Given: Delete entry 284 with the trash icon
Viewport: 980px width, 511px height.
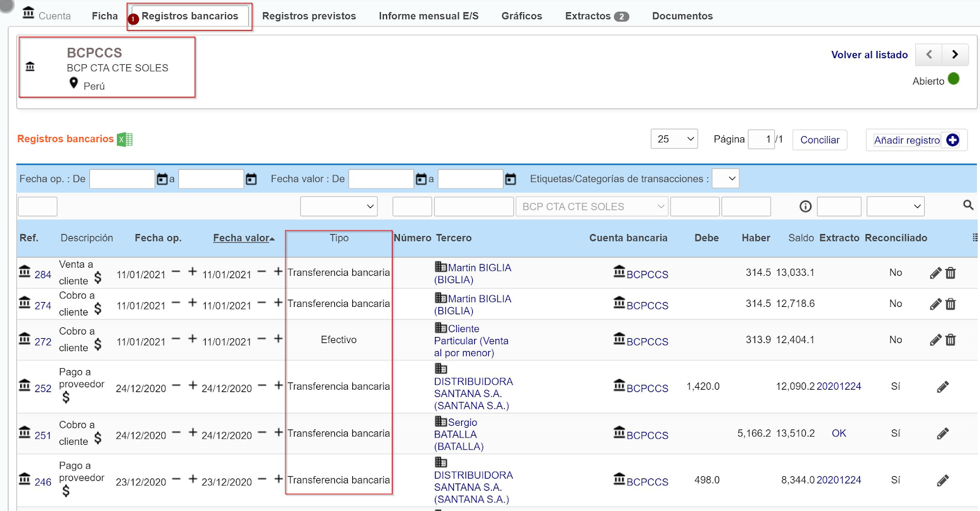Looking at the screenshot, I should point(951,273).
